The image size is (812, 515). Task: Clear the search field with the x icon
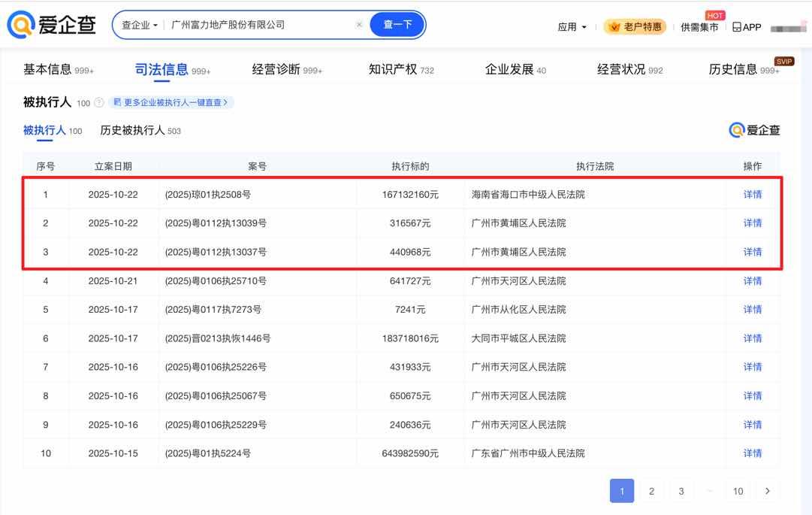pos(359,24)
